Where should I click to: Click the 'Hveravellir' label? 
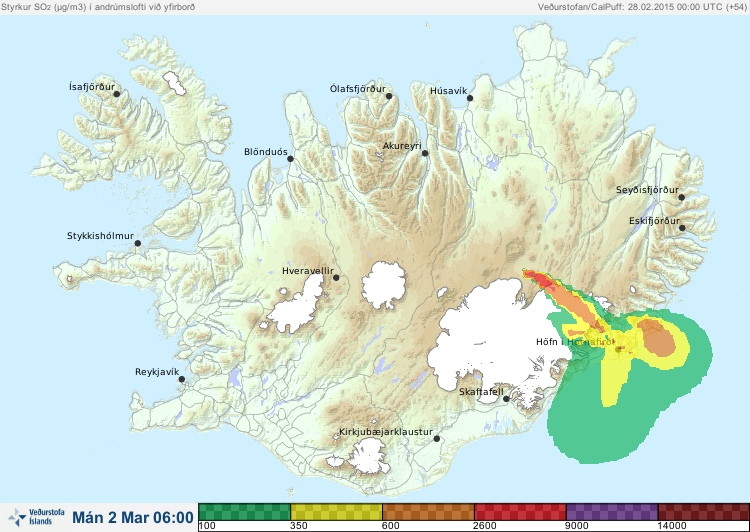[x=308, y=271]
